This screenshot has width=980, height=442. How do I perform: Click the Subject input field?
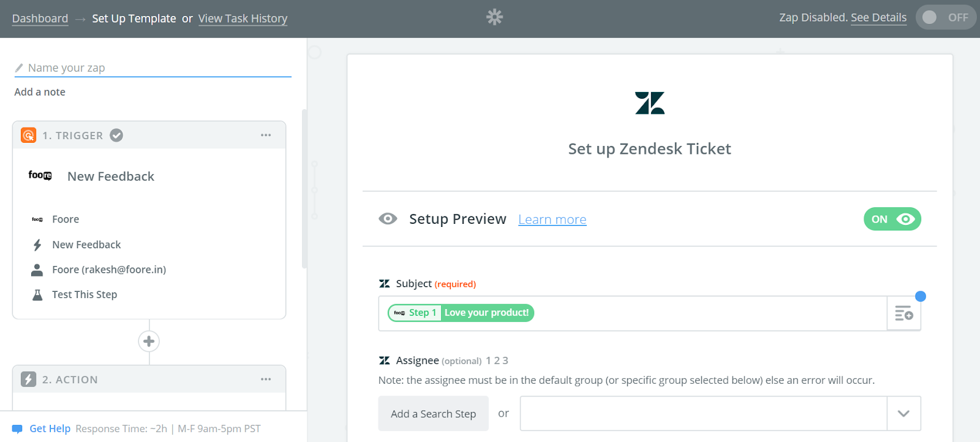pos(633,313)
